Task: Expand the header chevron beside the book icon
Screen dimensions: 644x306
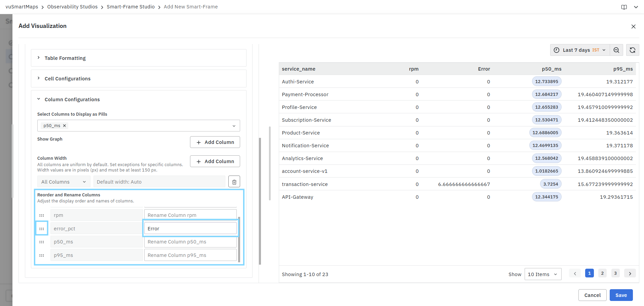Action: 636,7
